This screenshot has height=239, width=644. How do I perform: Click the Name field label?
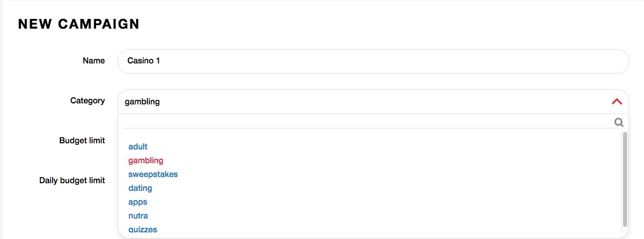pos(94,60)
